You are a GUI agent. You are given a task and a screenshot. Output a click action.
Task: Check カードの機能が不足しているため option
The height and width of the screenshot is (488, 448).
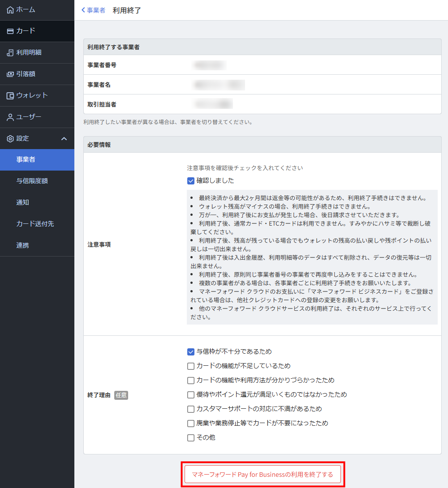click(x=191, y=366)
